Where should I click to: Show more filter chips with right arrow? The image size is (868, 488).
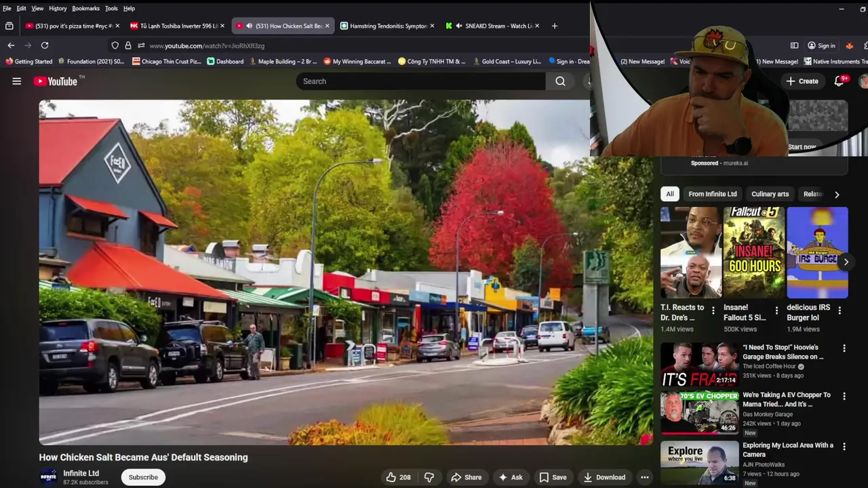(x=837, y=195)
